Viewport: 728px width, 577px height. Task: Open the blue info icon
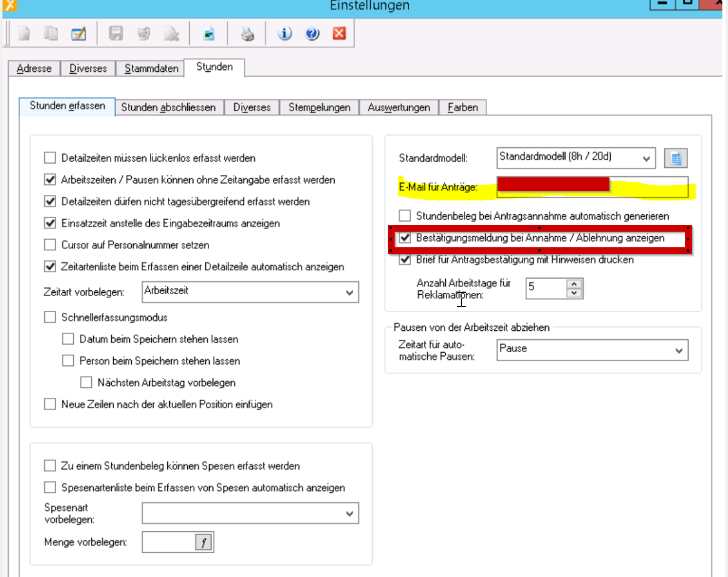tap(285, 34)
